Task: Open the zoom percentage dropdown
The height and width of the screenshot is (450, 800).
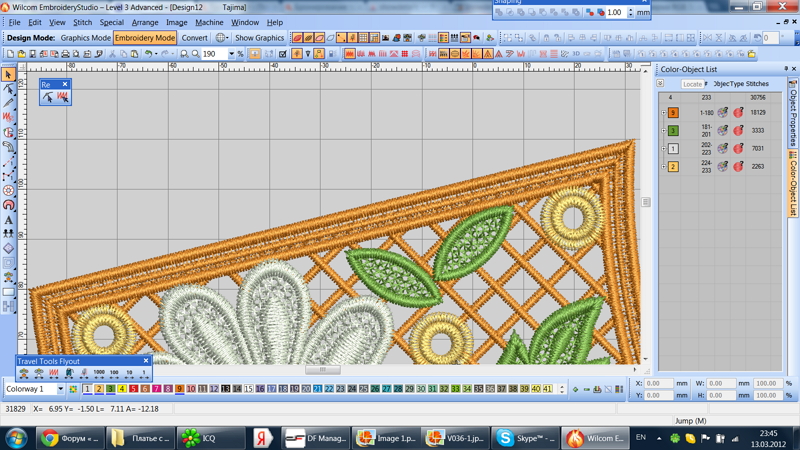Action: point(231,54)
